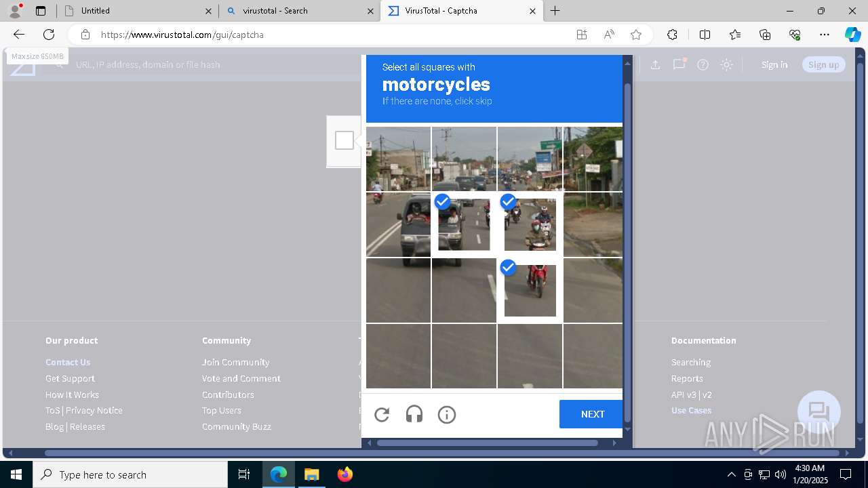Open Use Cases link
Viewport: 868px width, 488px height.
691,410
